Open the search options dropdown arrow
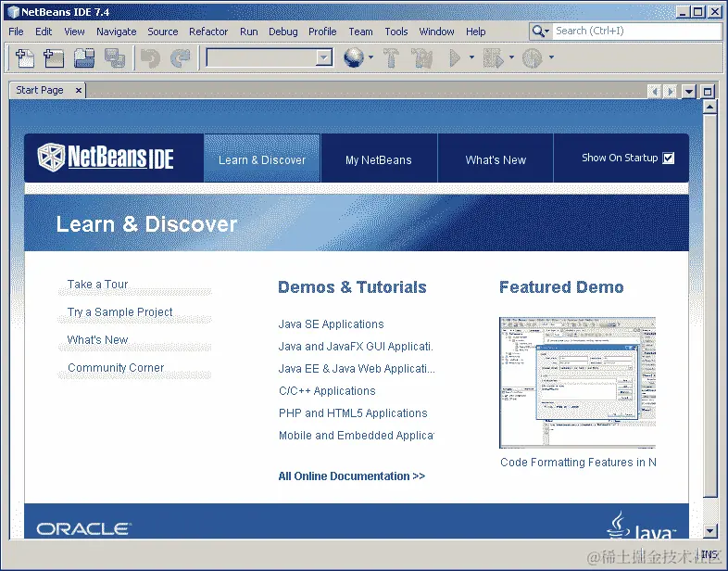 click(x=547, y=32)
